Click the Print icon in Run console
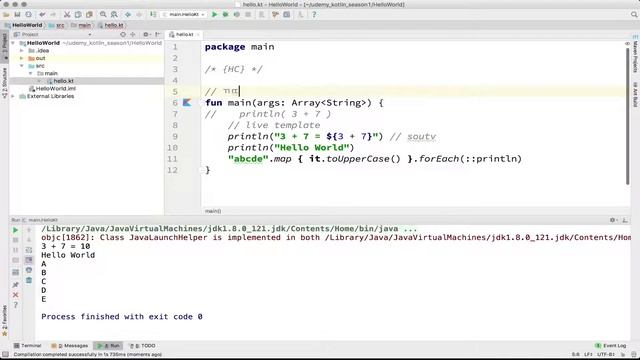 point(29,270)
